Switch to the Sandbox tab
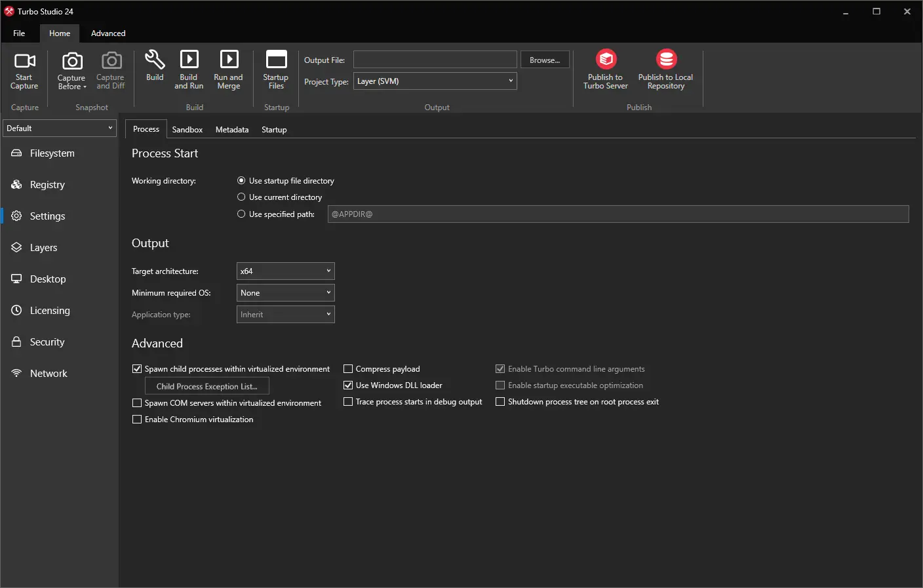The image size is (923, 588). tap(187, 130)
